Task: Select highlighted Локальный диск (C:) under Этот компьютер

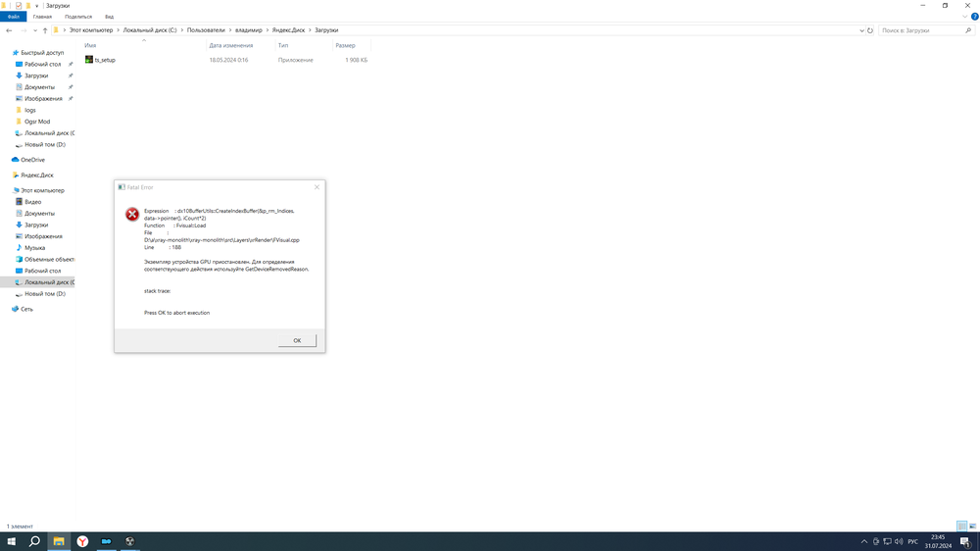Action: pos(49,282)
